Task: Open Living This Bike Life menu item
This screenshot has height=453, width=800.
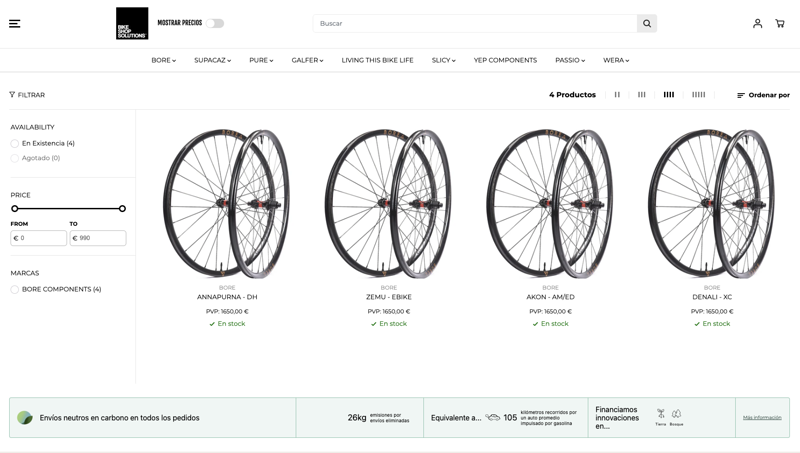Action: click(378, 60)
